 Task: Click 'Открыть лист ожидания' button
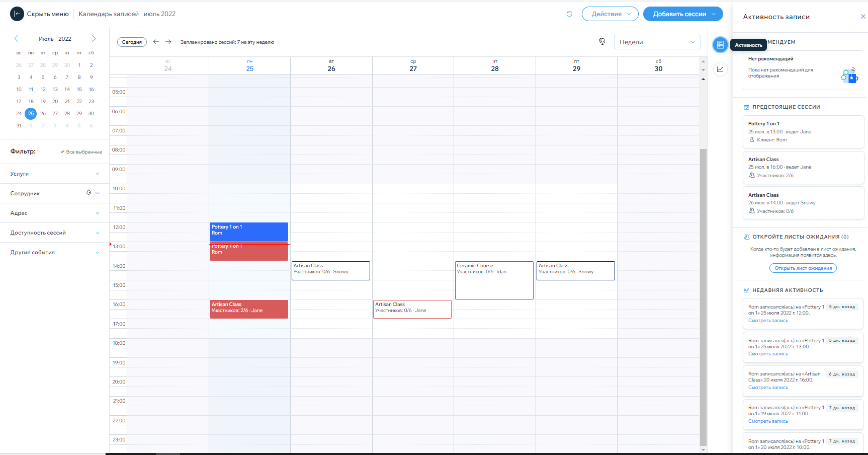point(803,268)
